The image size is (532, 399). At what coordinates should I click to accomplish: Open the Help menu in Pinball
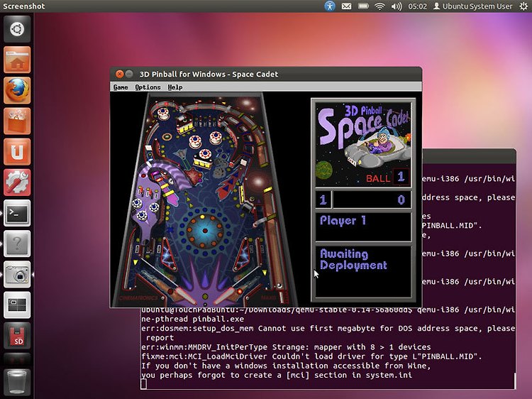(x=175, y=87)
